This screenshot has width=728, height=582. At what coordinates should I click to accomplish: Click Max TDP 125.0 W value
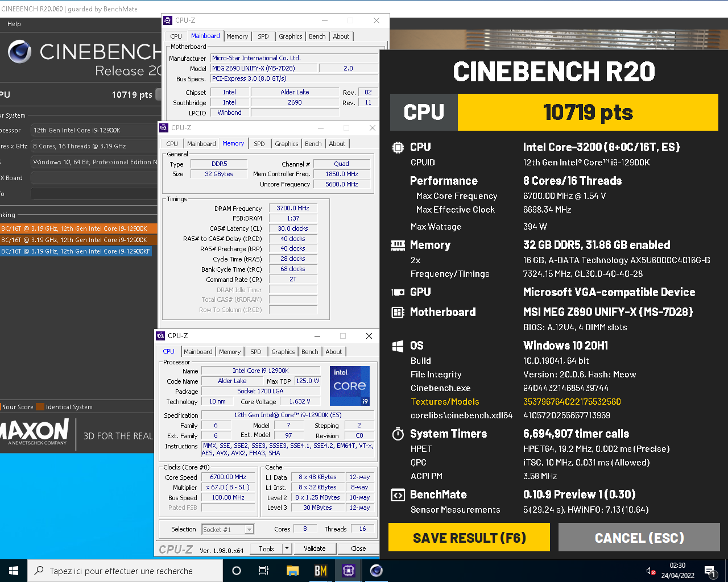[308, 381]
